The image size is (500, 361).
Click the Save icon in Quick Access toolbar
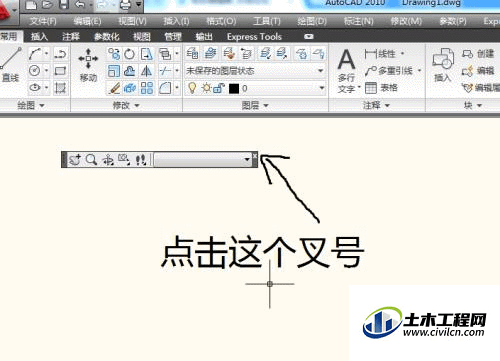coord(64,4)
